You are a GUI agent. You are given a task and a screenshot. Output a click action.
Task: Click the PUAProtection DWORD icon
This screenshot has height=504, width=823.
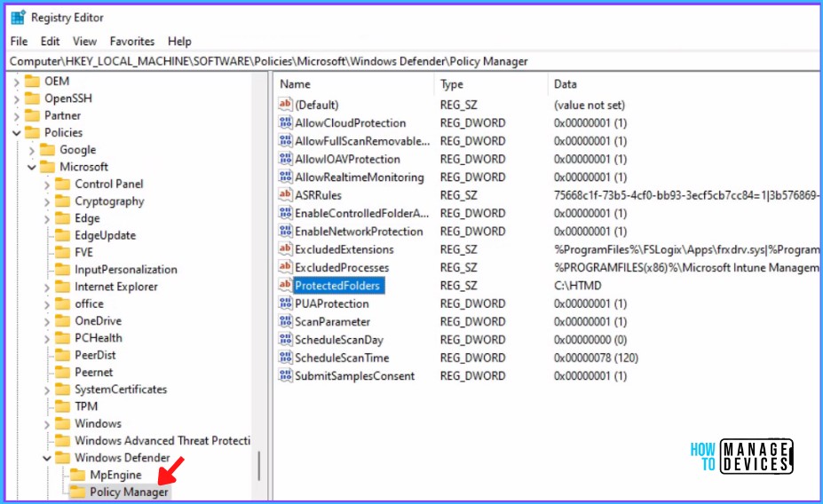(x=286, y=303)
